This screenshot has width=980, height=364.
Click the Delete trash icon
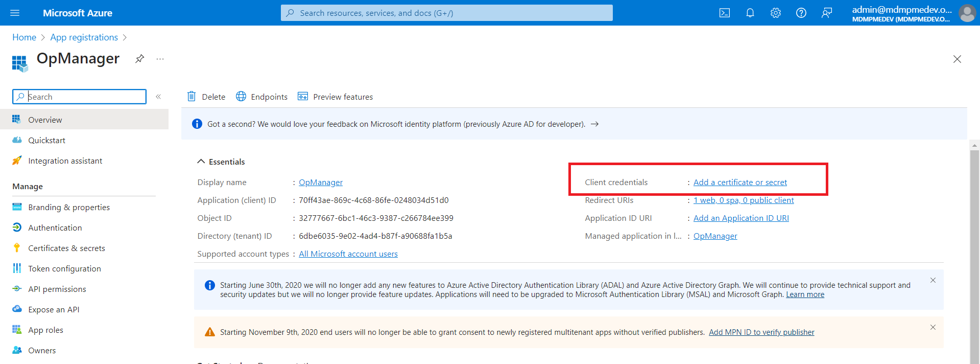pos(192,96)
